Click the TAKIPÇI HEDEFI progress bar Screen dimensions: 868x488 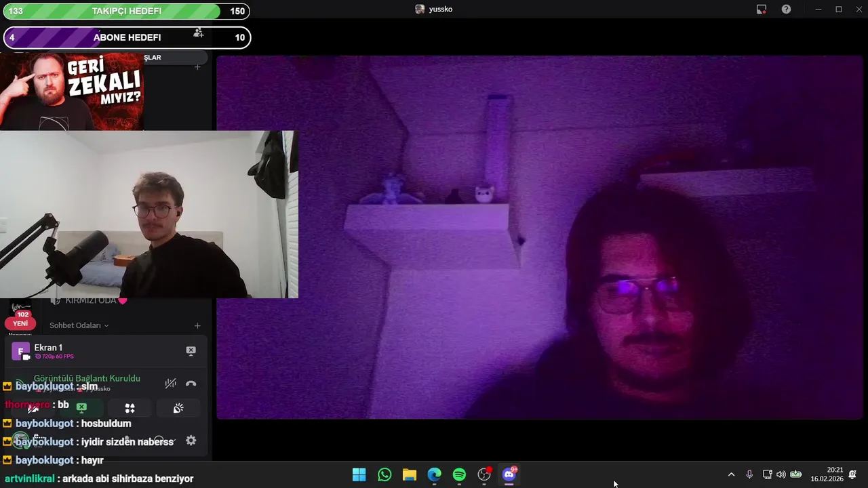click(x=126, y=11)
